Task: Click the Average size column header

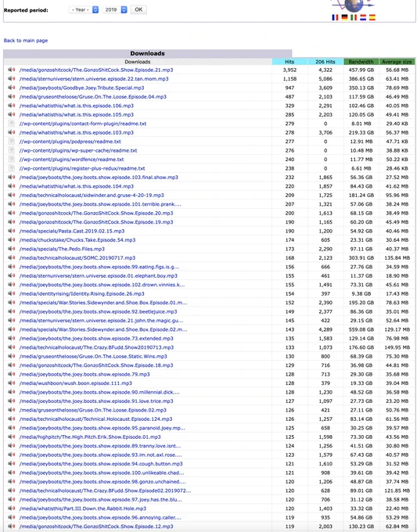Action: click(397, 62)
